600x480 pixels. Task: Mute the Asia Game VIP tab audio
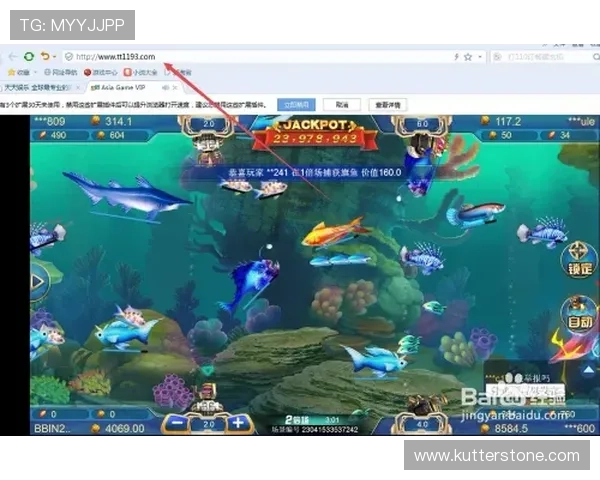pyautogui.click(x=165, y=88)
